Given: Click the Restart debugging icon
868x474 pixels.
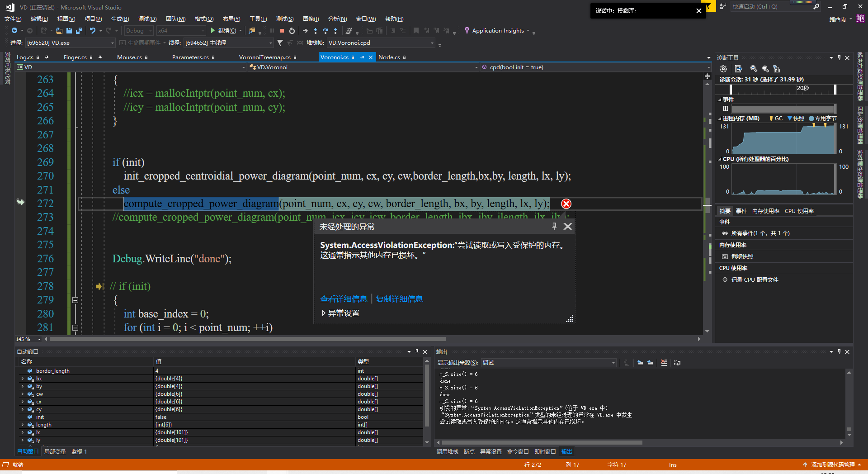Looking at the screenshot, I should pyautogui.click(x=292, y=30).
